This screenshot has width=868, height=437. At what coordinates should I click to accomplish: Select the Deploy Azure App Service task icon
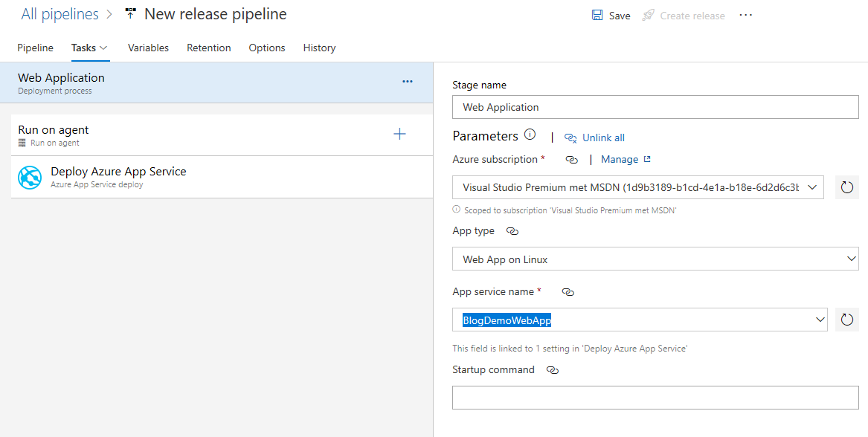point(29,177)
